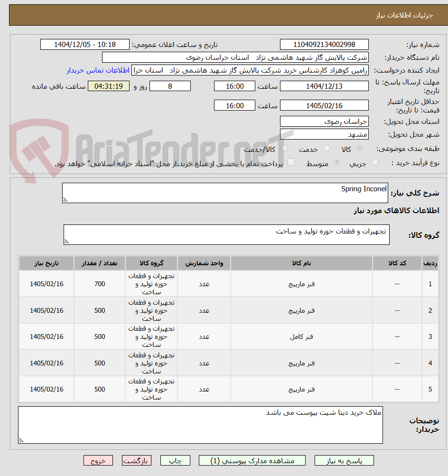Click the گروه کالا table column header
448x476 pixels.
(151, 263)
